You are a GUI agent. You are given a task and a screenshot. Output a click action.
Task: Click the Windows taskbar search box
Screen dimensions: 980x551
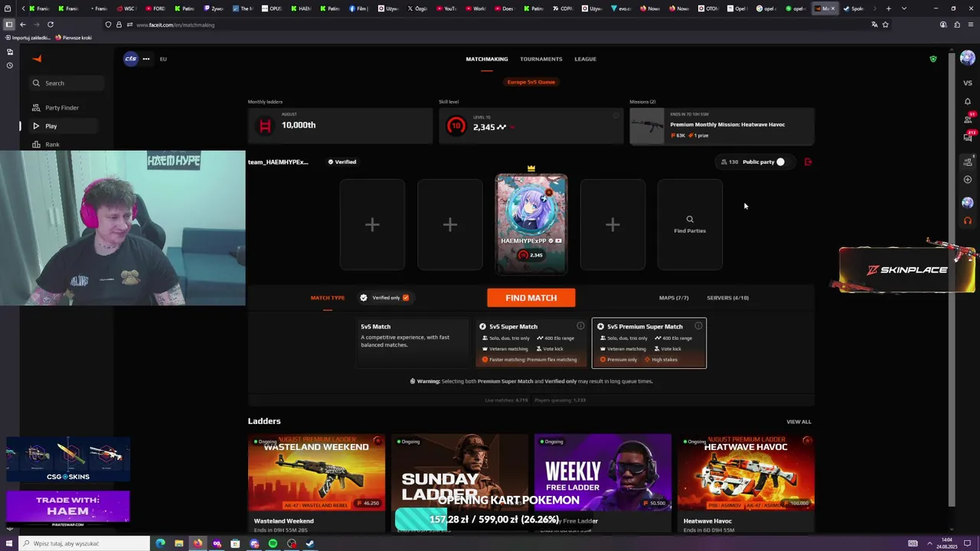(83, 543)
